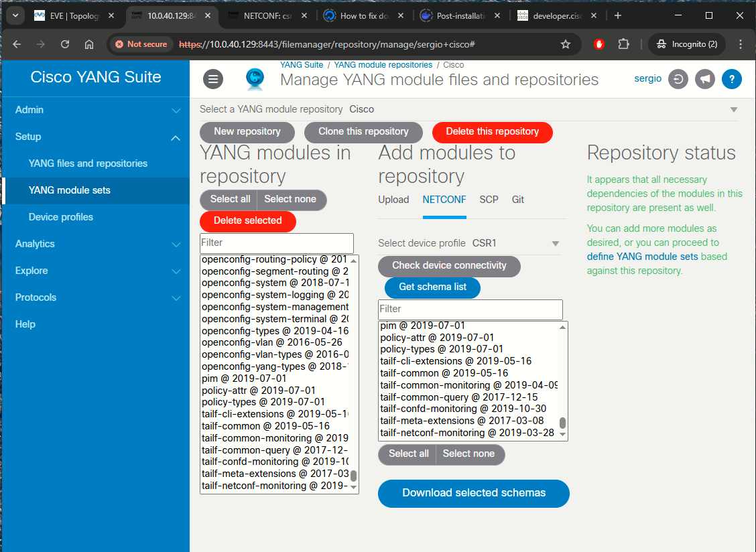
Task: Open the hamburger menu icon
Action: (x=213, y=79)
